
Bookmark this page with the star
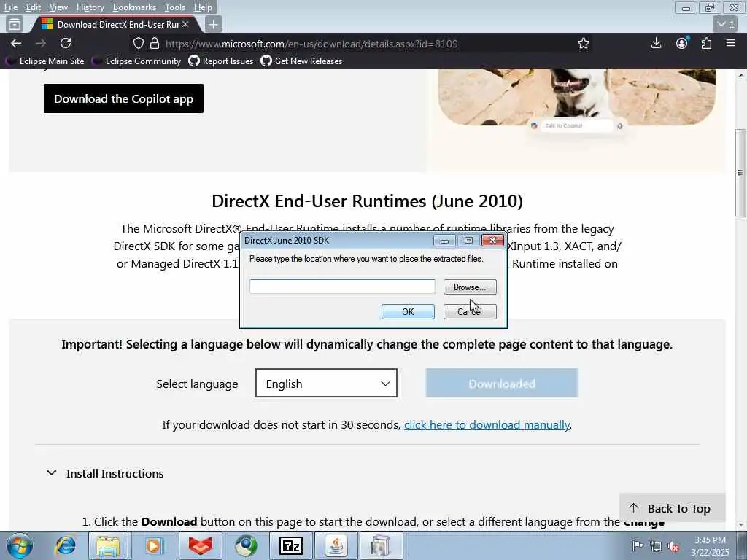(x=583, y=44)
